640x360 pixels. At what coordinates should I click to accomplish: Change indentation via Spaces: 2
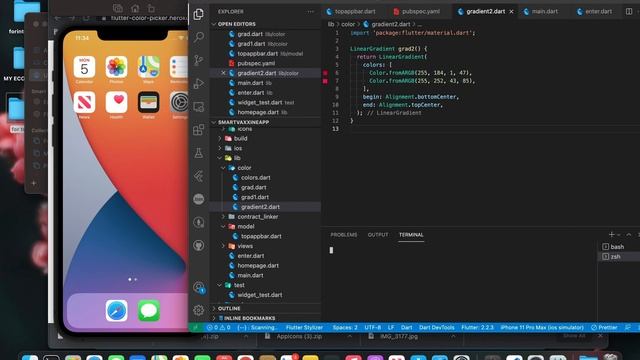[345, 327]
